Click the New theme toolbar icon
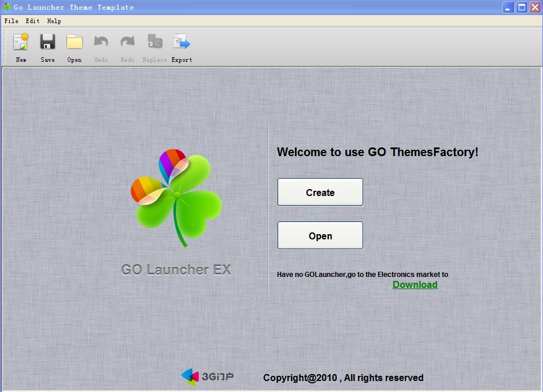 [21, 42]
